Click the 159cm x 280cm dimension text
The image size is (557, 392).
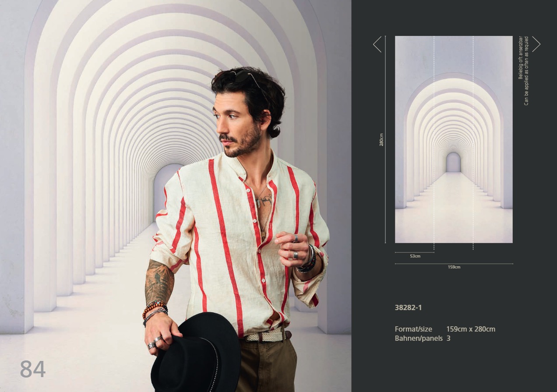tap(471, 329)
